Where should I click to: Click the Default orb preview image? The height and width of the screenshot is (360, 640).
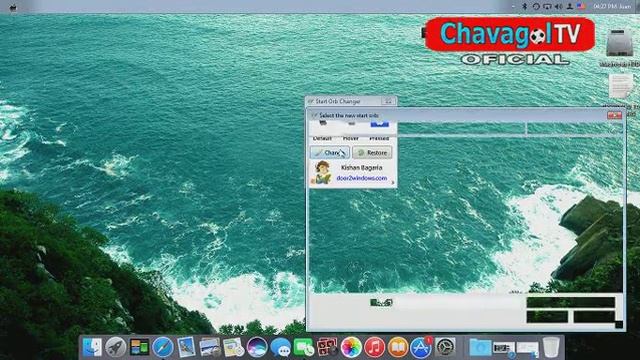(323, 123)
